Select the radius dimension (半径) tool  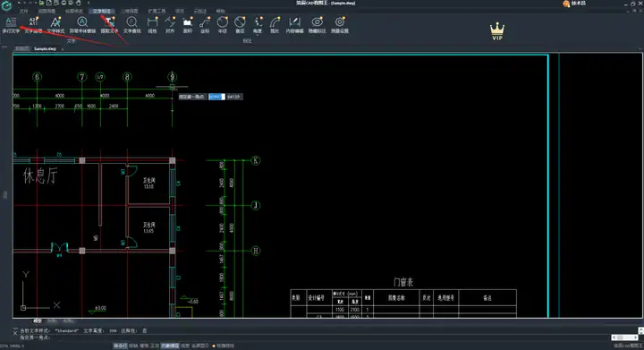coord(222,25)
